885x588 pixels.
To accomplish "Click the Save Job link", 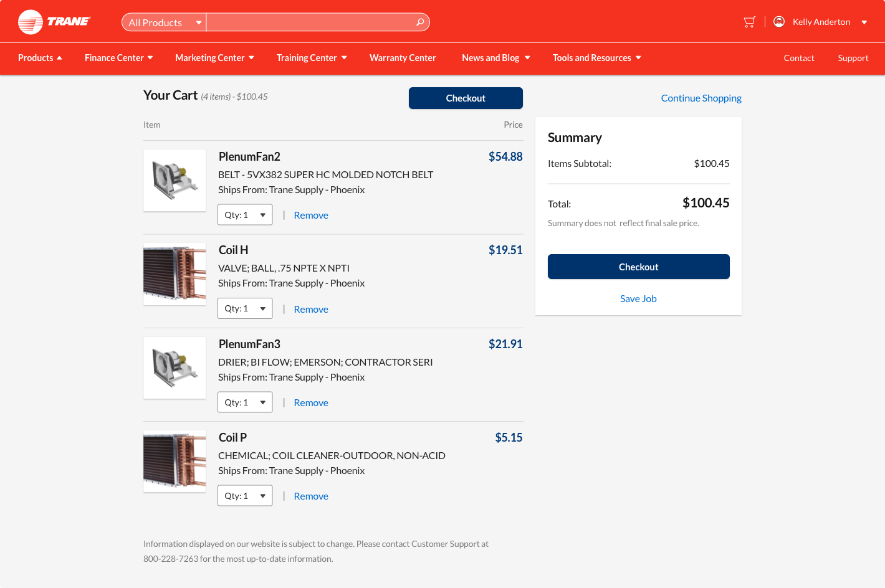I will 638,299.
